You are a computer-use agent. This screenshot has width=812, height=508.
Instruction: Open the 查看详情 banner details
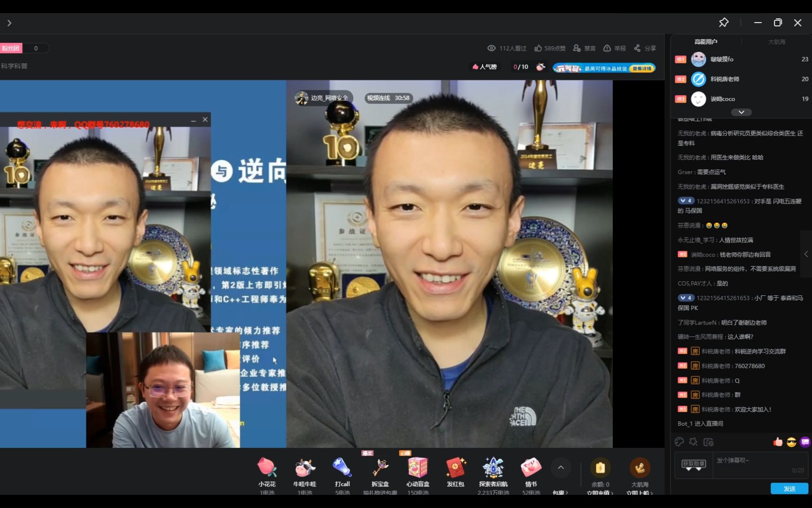pos(642,68)
